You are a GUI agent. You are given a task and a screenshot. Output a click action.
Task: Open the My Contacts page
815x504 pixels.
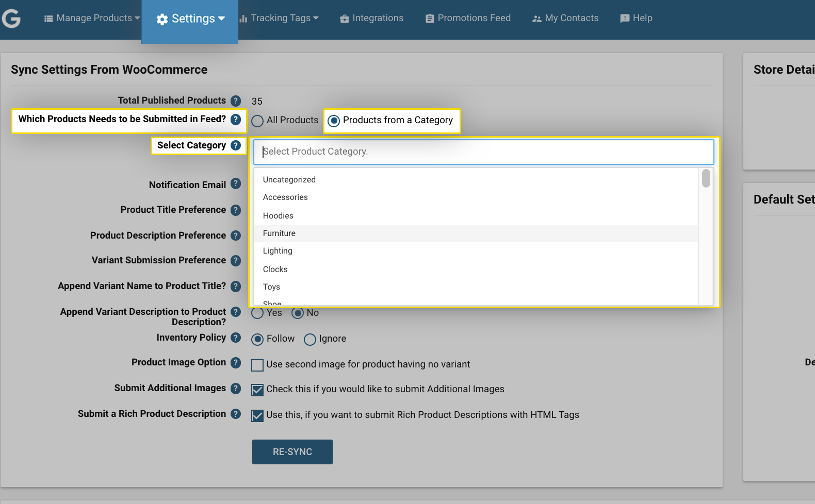(x=572, y=18)
